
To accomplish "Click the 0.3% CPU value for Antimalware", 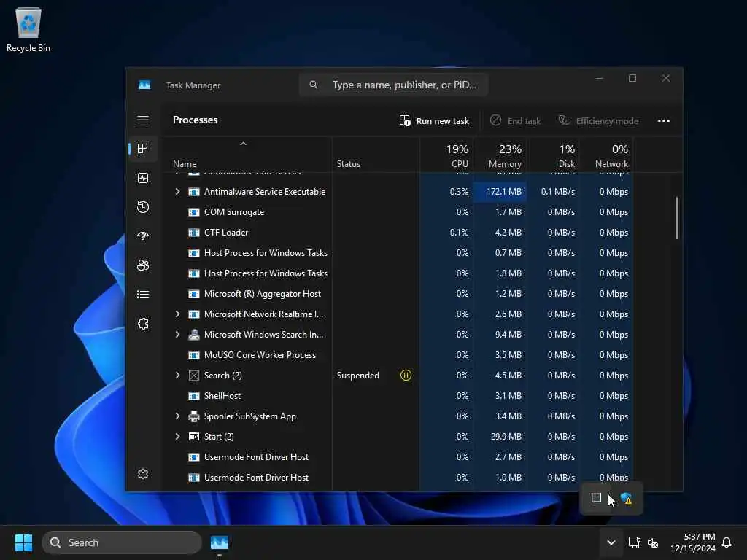I will pos(459,192).
